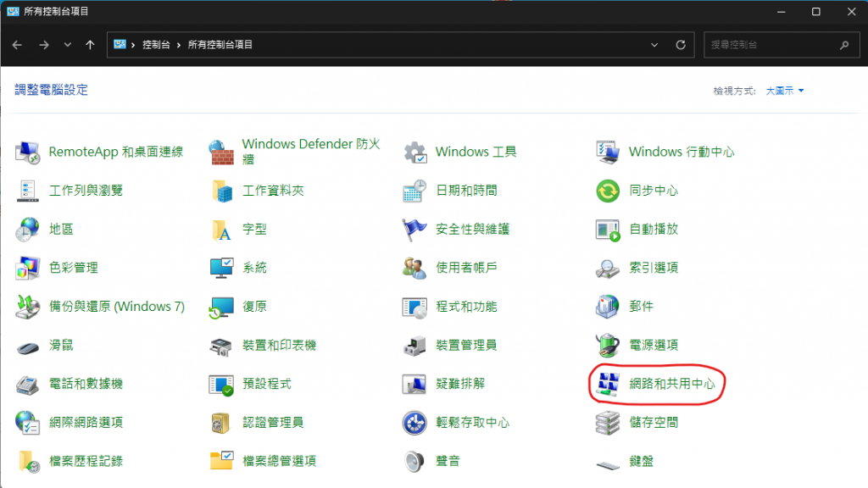
Task: Open 同步中心 green sync icon
Action: tap(608, 191)
